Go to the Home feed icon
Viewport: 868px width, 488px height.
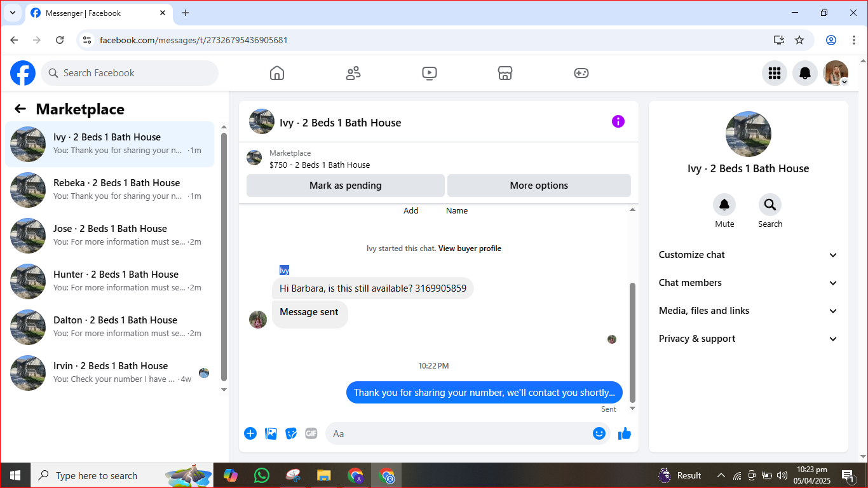(x=277, y=73)
